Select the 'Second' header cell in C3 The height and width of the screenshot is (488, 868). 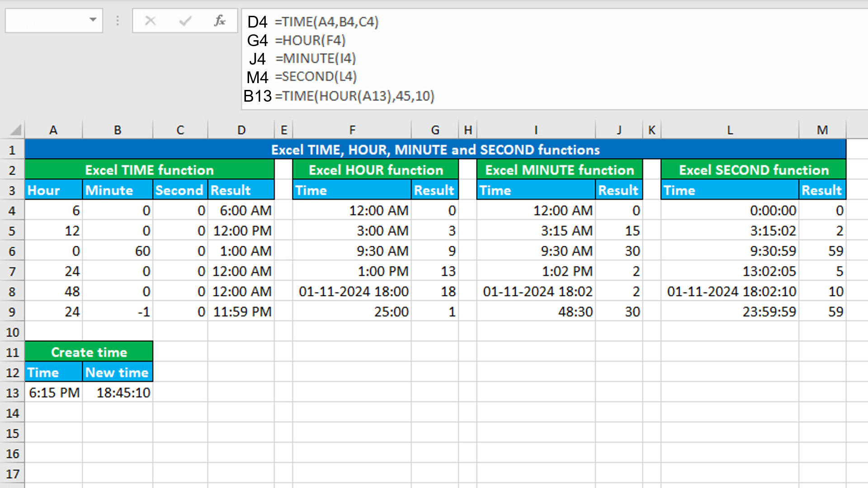[x=180, y=190]
